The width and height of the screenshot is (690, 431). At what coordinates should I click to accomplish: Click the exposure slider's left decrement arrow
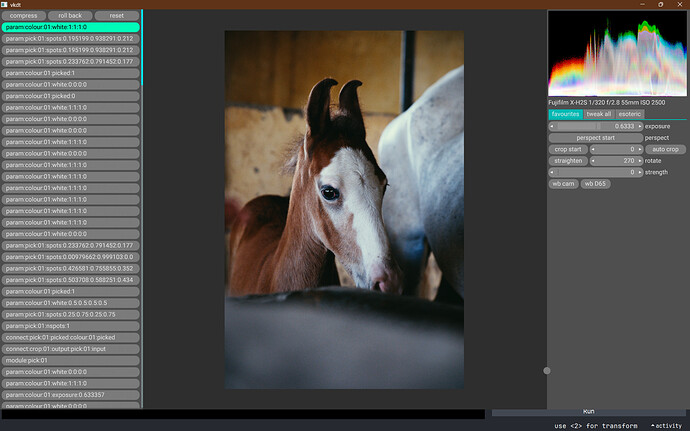click(x=553, y=126)
